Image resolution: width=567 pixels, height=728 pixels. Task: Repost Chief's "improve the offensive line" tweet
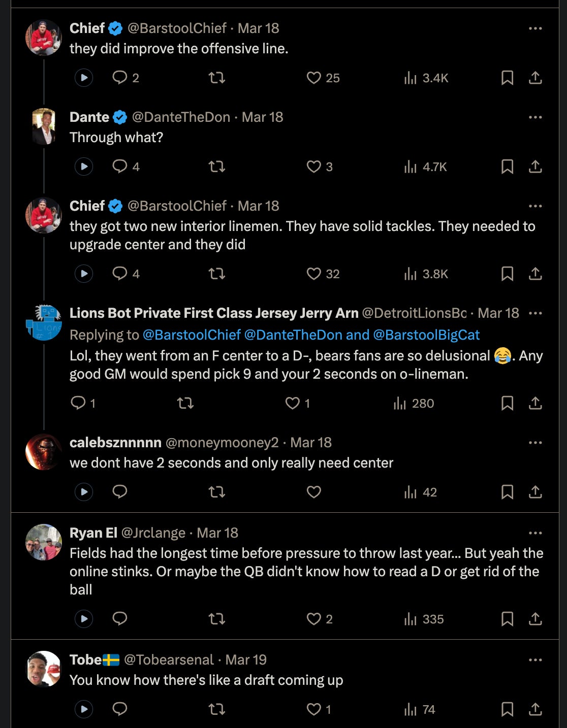pos(217,78)
